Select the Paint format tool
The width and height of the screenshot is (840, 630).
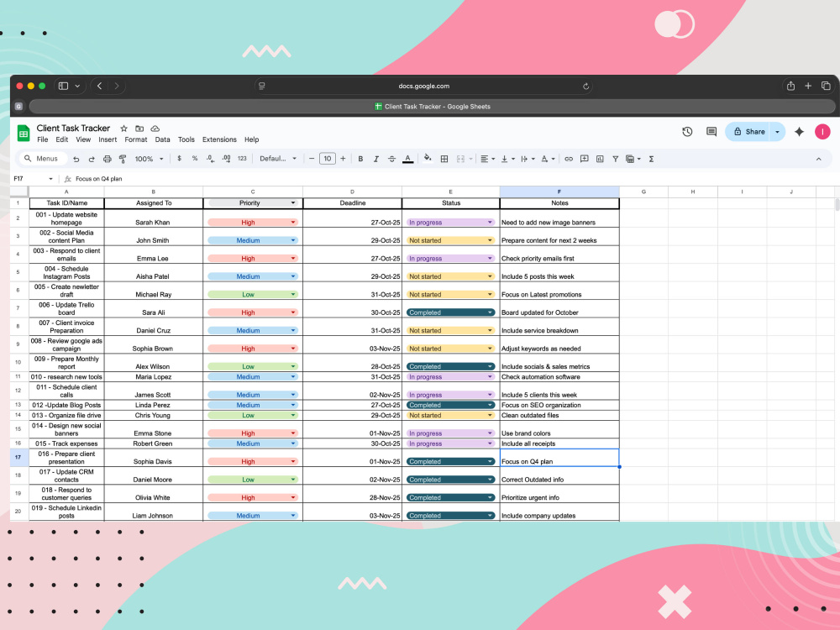123,159
